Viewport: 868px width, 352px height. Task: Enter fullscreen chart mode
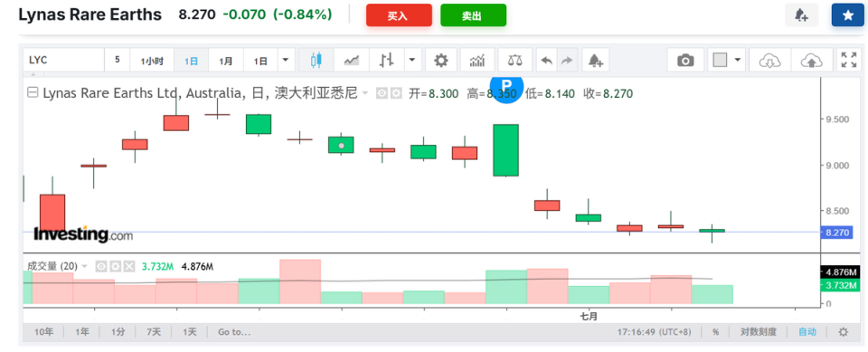click(x=849, y=60)
